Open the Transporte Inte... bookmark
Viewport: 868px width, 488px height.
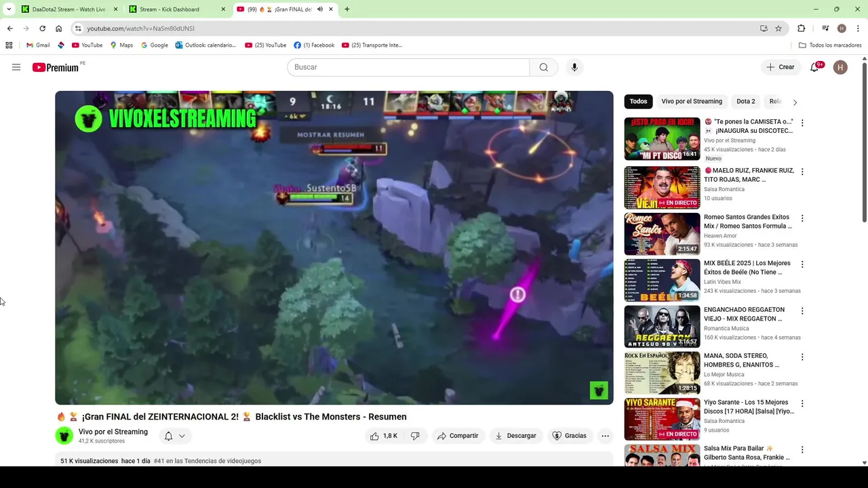pyautogui.click(x=372, y=45)
